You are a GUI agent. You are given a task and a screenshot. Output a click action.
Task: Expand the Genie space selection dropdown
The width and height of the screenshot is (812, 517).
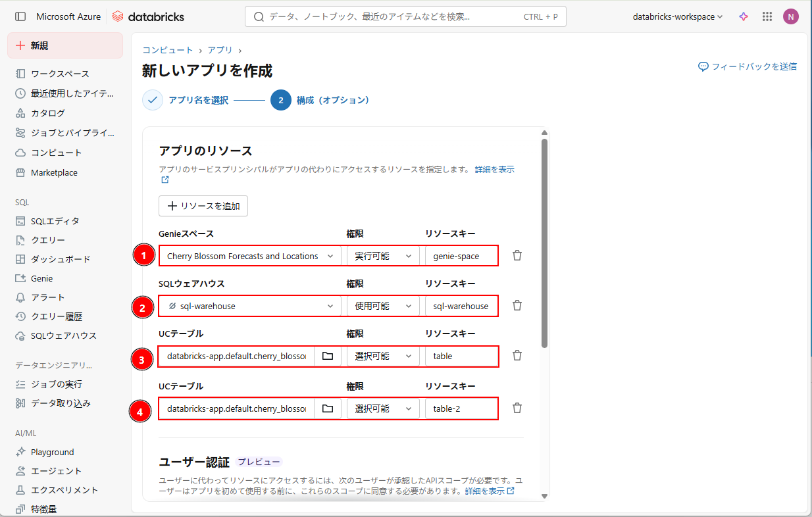(x=330, y=256)
